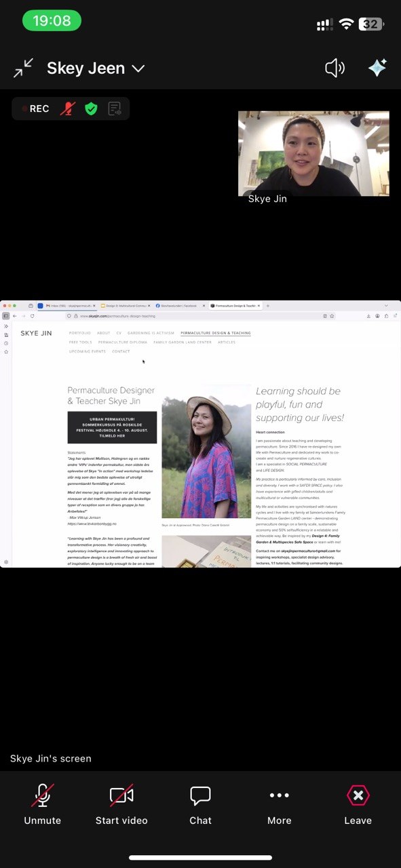
Task: Tap the cellular signal bars icon
Action: coord(326,24)
